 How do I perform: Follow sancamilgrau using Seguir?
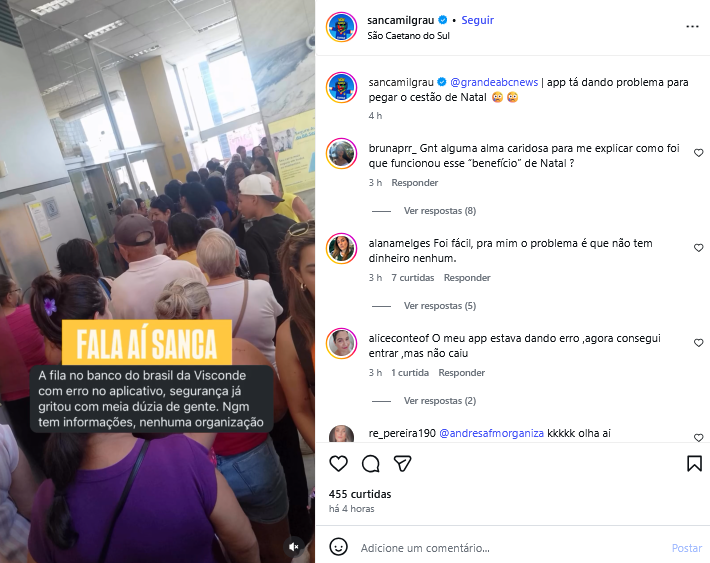coord(477,20)
